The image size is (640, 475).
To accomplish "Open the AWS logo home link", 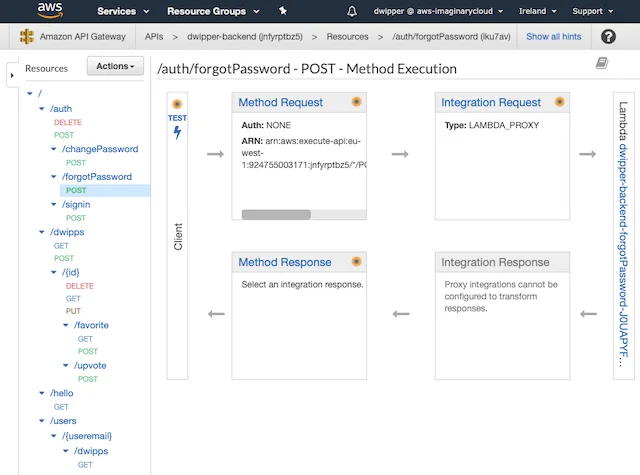I will [50, 10].
